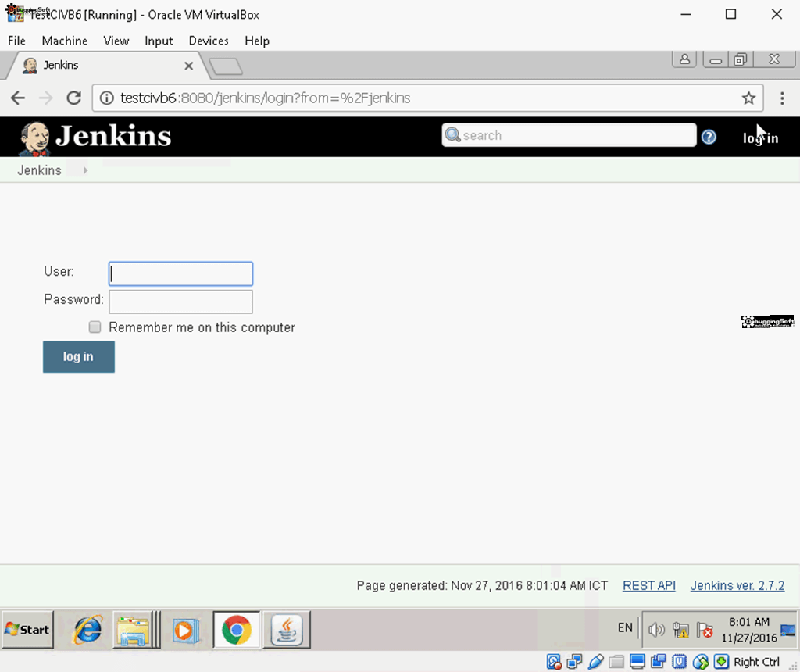Open the VirtualBox View menu
This screenshot has height=672, width=800.
[116, 41]
